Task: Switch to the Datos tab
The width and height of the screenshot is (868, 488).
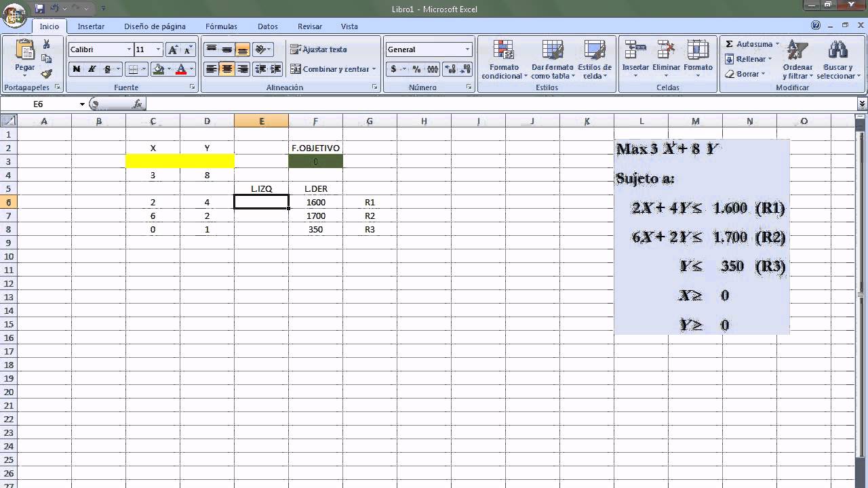Action: pyautogui.click(x=268, y=26)
